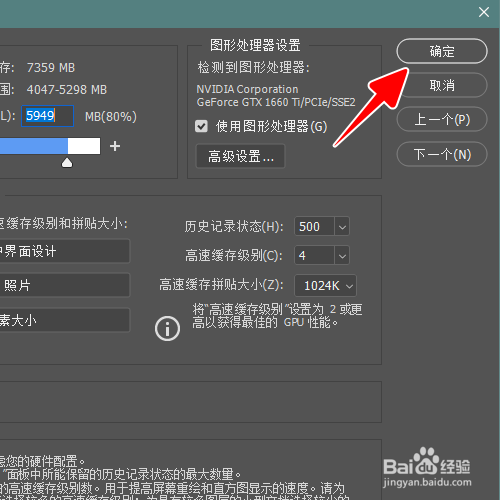The height and width of the screenshot is (500, 500).
Task: Click the 取消 button
Action: click(442, 86)
